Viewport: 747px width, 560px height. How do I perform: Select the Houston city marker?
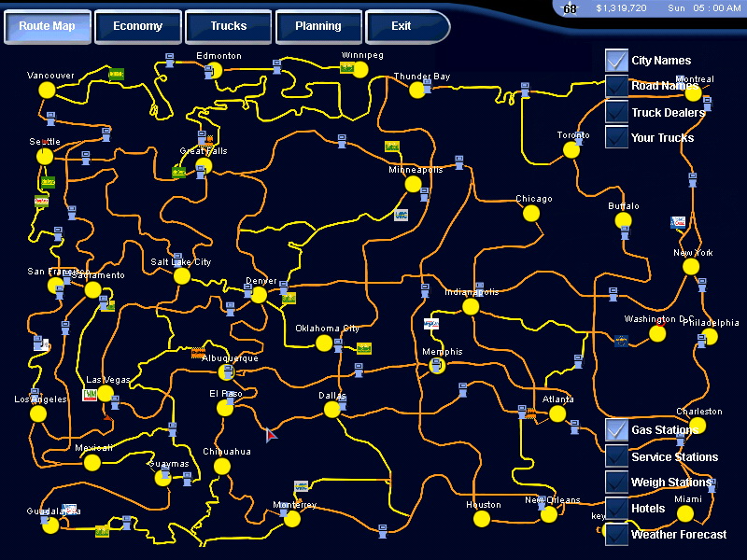coord(482,519)
